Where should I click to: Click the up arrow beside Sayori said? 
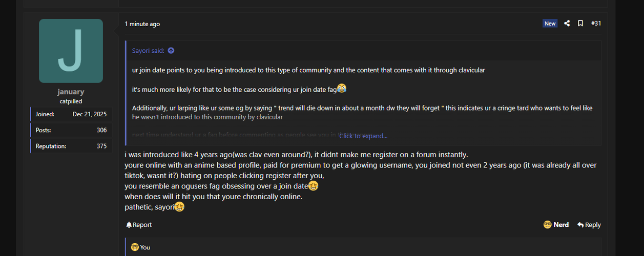coord(171,51)
